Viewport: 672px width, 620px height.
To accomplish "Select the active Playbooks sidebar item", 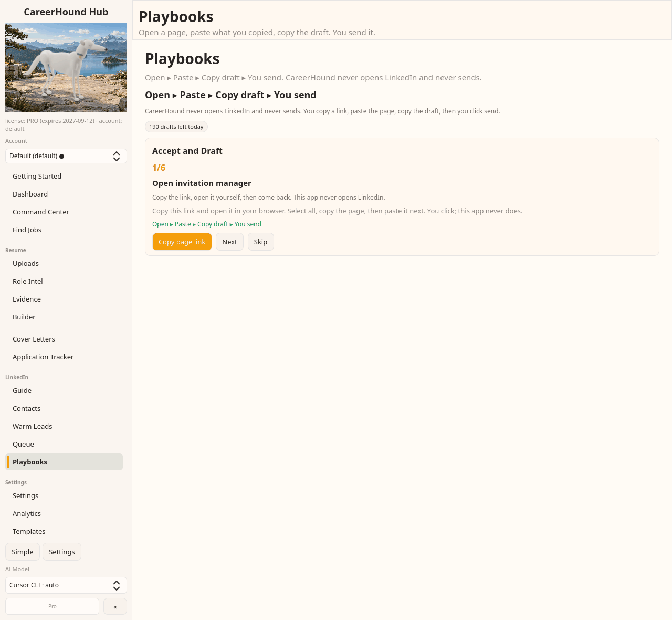I will 64,462.
